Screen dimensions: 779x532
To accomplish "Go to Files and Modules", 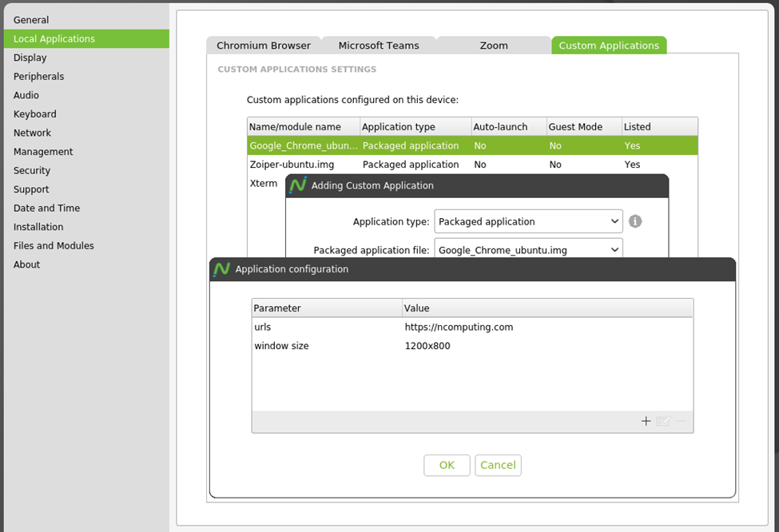I will (86, 246).
